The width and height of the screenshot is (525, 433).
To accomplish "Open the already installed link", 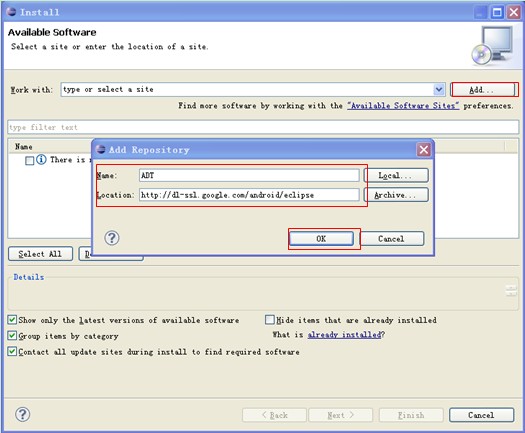I will (345, 335).
